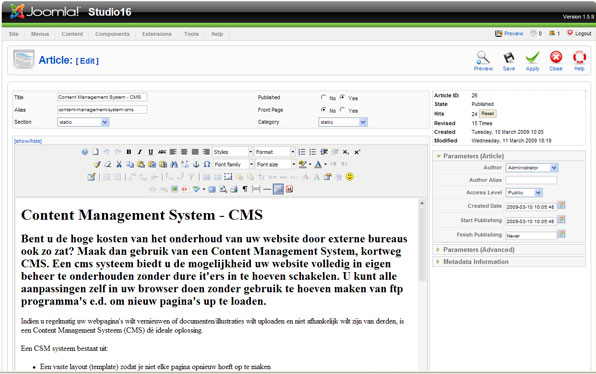Insert an emoticon via smiley icon
The height and width of the screenshot is (374, 596).
350,177
